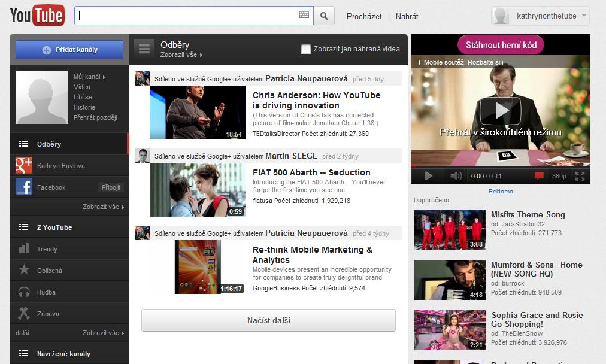Screen dimensions: 606x364
Task: Click the large play button overlay on ad
Action: [500, 110]
